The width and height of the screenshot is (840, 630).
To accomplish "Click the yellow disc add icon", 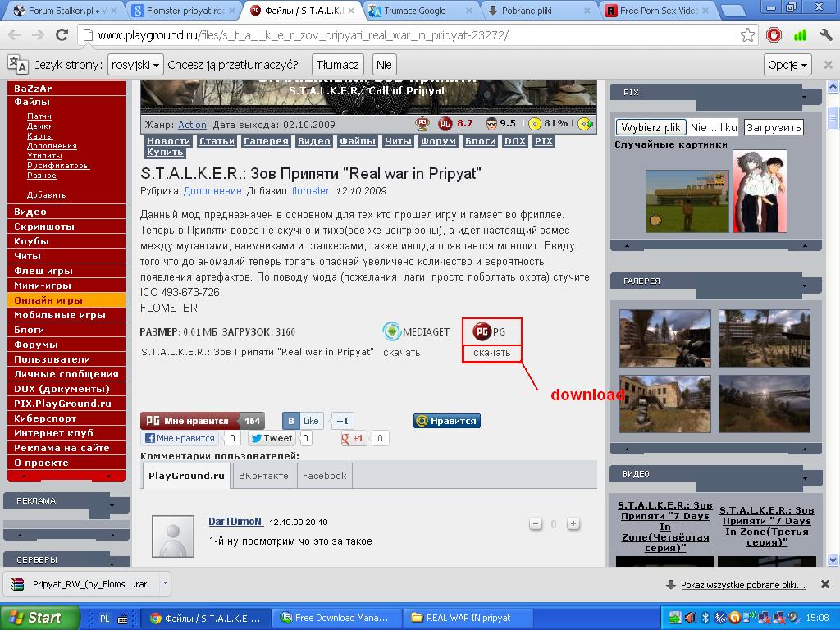I will [x=585, y=124].
